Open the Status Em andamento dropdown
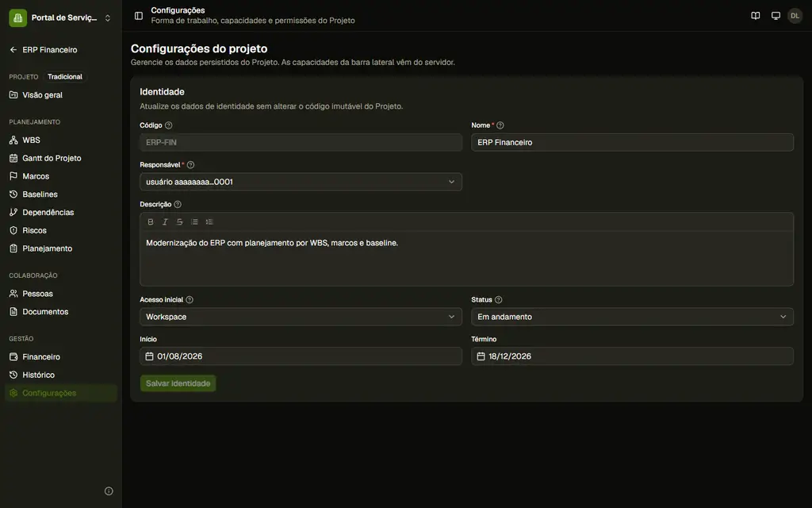The height and width of the screenshot is (508, 812). click(x=632, y=317)
